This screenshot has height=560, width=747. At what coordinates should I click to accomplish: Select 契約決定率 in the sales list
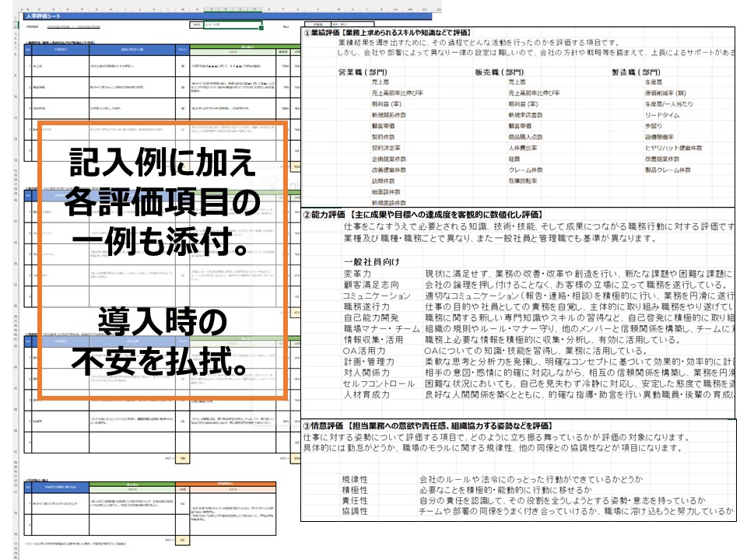(386, 148)
